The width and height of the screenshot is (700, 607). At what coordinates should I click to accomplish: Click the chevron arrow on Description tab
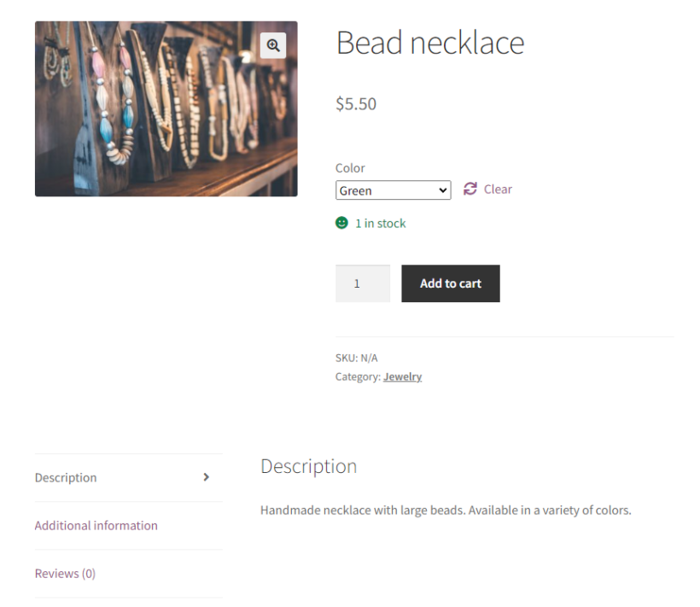[206, 477]
